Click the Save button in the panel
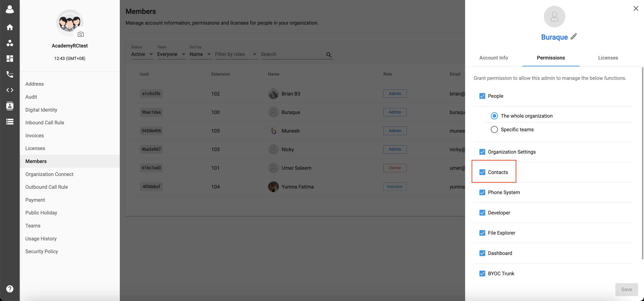 [627, 289]
